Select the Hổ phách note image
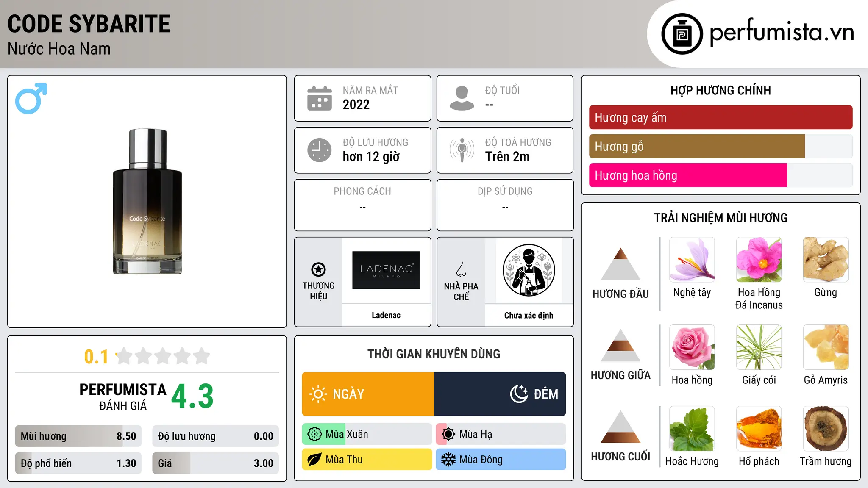Image resolution: width=868 pixels, height=488 pixels. click(759, 429)
